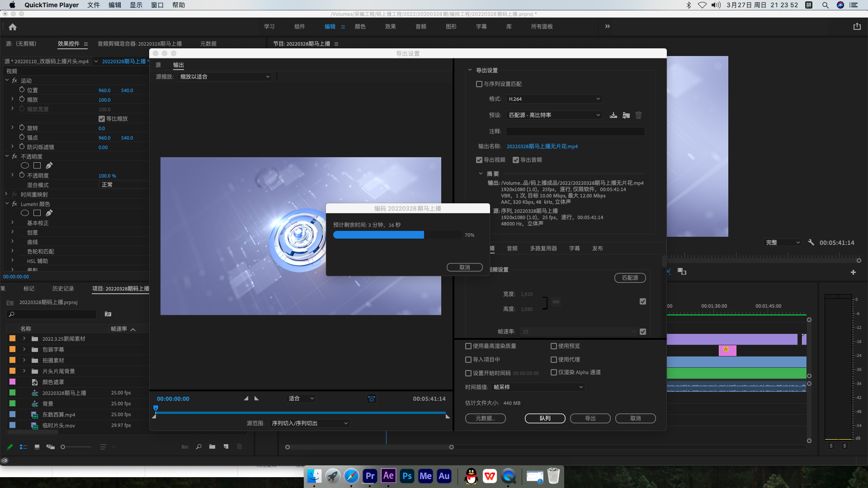
Task: Enable use maximum render quality
Action: pyautogui.click(x=468, y=346)
